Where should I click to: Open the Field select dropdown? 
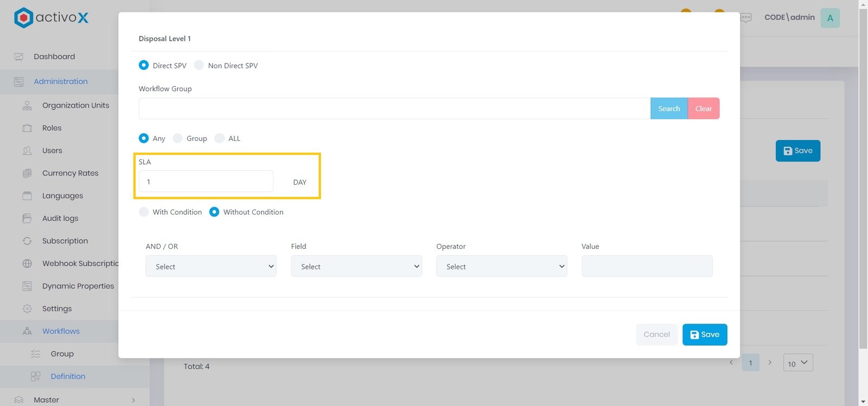(356, 266)
